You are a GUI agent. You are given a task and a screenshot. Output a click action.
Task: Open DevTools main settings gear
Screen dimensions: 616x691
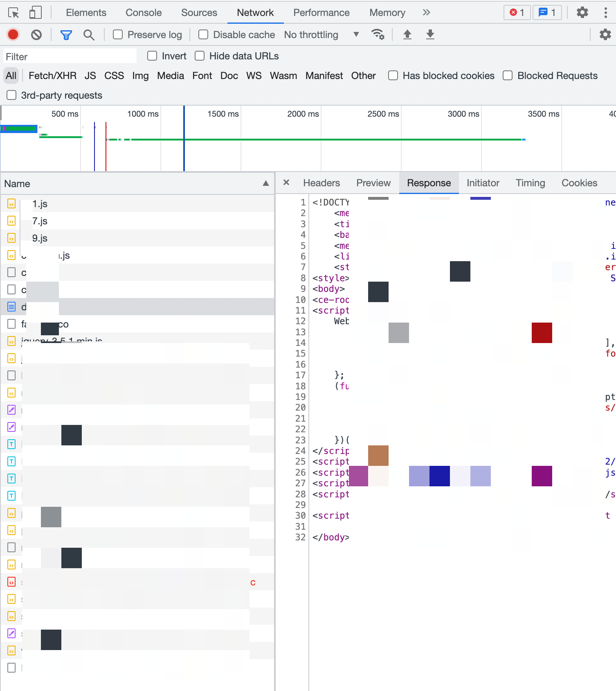[x=582, y=12]
